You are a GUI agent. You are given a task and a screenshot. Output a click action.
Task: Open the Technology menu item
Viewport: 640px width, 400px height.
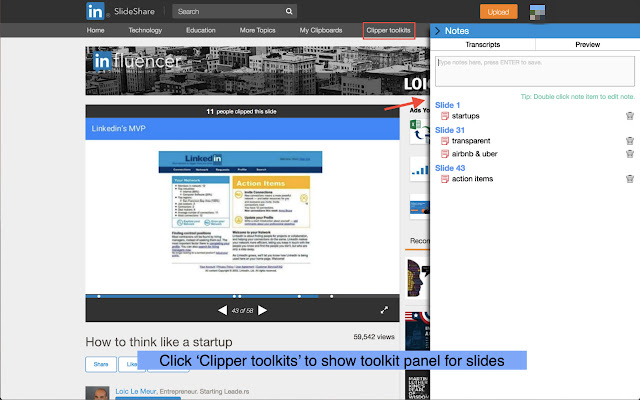145,30
